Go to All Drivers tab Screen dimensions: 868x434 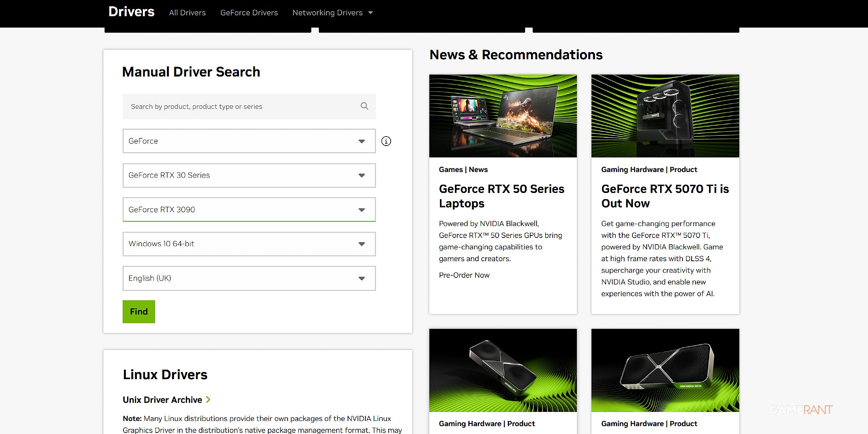(x=187, y=13)
